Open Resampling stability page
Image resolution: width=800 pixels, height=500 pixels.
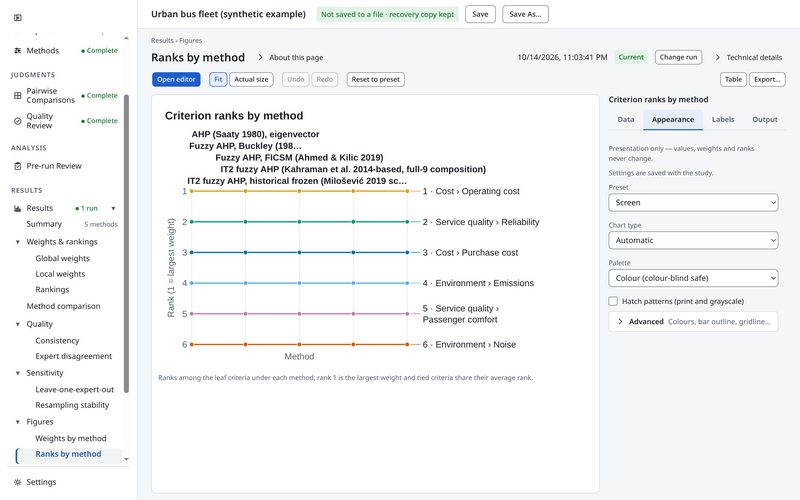tap(72, 405)
